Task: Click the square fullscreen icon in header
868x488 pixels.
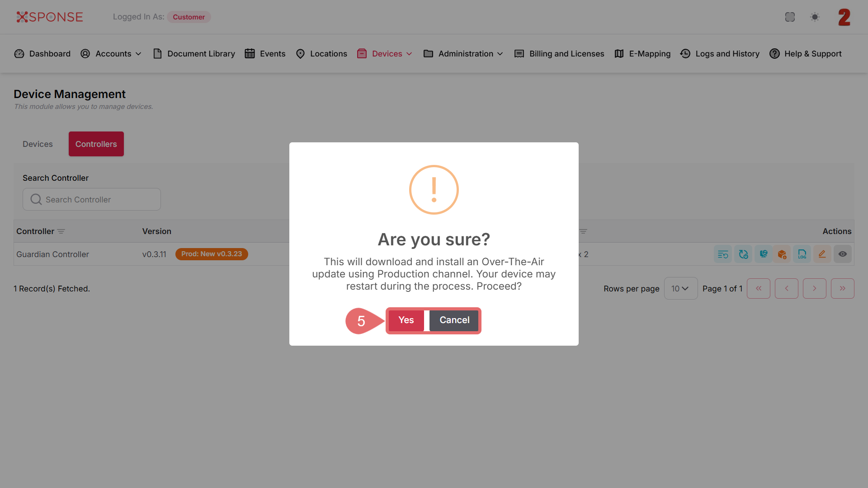Action: 790,17
